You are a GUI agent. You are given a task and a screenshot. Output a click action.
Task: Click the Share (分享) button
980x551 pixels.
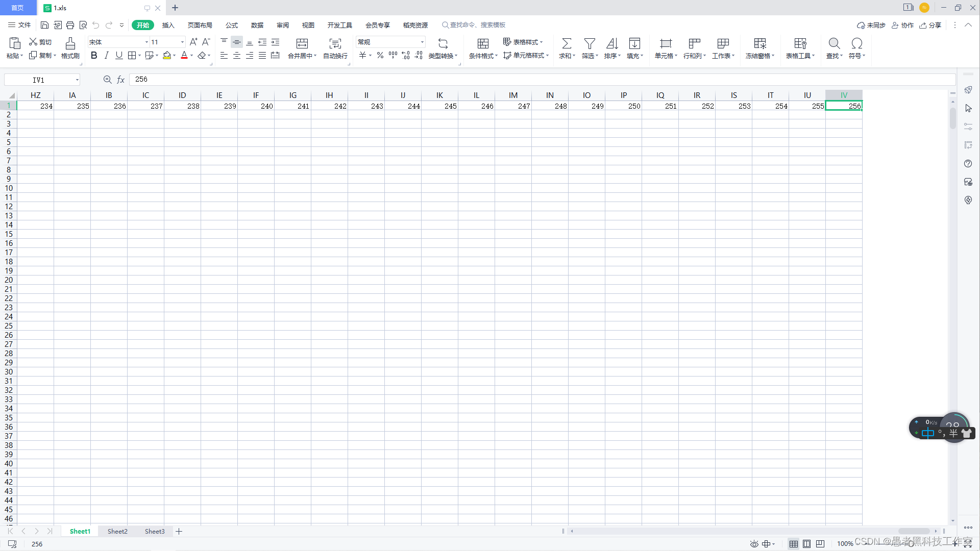(x=930, y=25)
